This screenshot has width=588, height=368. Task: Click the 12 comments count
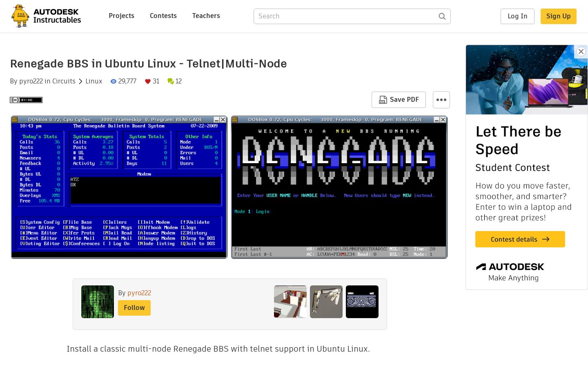[x=178, y=81]
